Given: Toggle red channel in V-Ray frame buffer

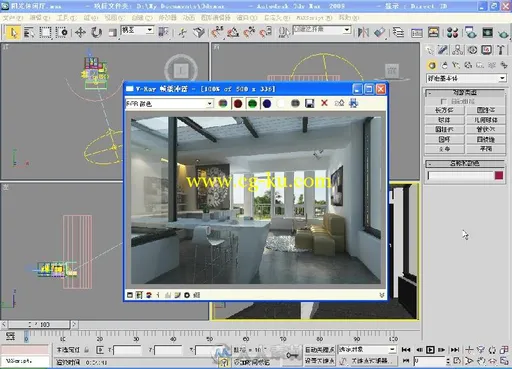Looking at the screenshot, I should pos(238,104).
